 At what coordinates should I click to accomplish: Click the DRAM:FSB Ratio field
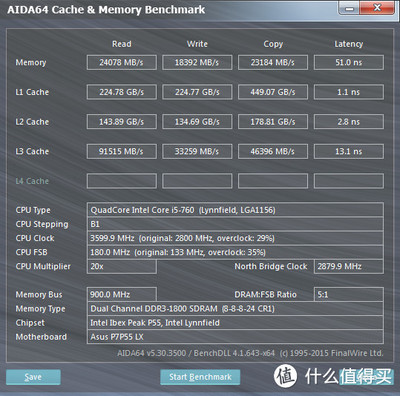(349, 295)
